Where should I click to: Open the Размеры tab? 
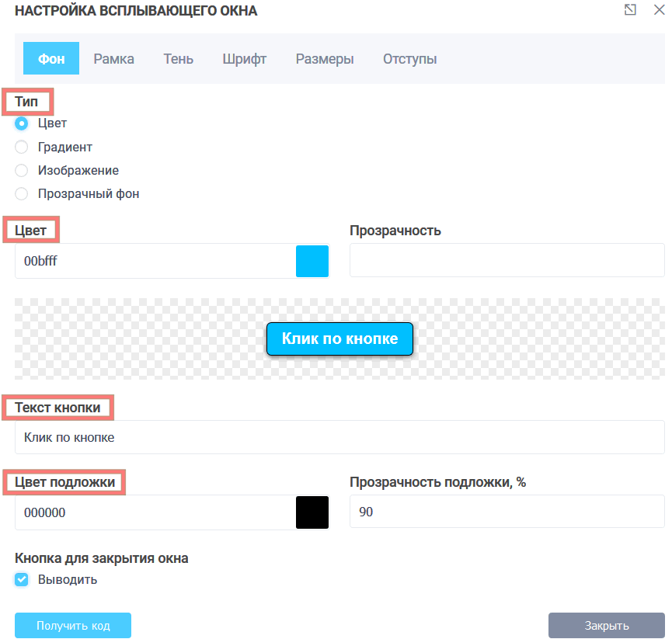point(325,59)
